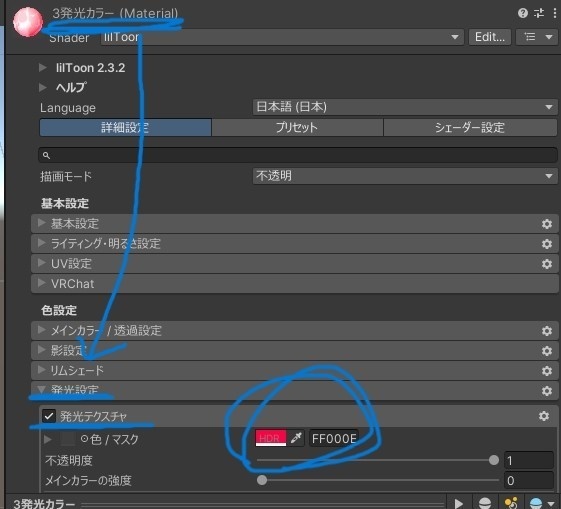This screenshot has height=509, width=561.
Task: Click the shader Edit... button
Action: pyautogui.click(x=490, y=37)
